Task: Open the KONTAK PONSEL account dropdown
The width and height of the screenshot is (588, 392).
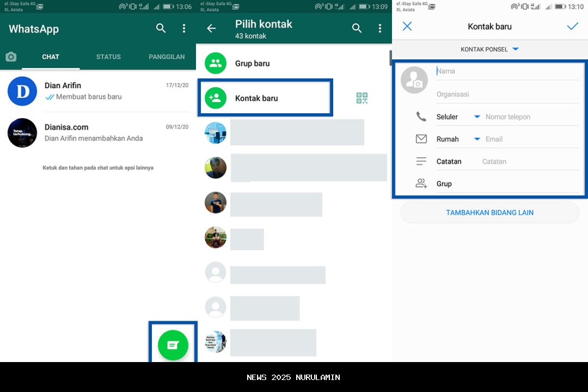Action: tap(490, 49)
